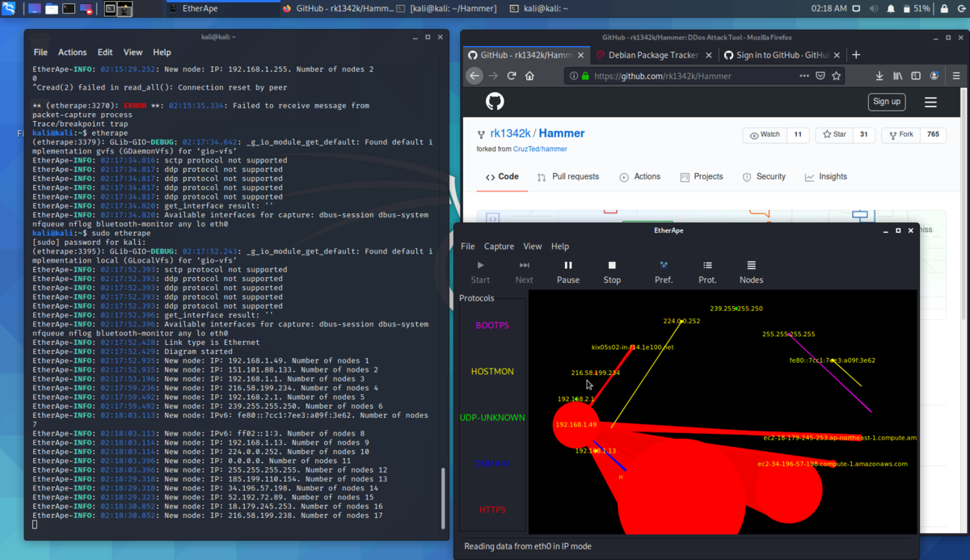
Task: Fork the Hammer repository
Action: tap(900, 135)
